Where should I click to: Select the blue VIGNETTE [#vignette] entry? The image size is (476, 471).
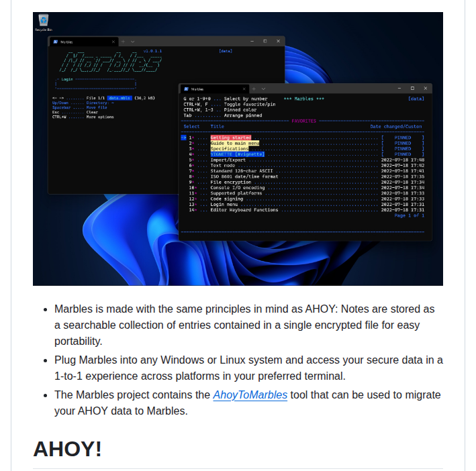[237, 154]
